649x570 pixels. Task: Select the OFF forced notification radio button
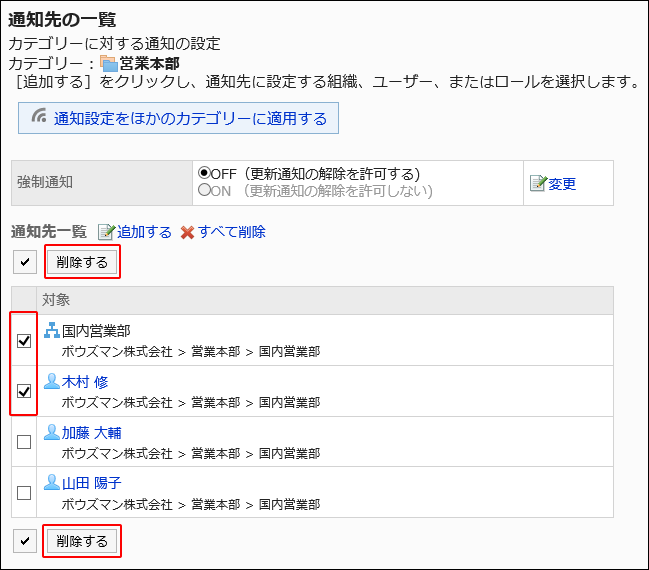coord(204,173)
